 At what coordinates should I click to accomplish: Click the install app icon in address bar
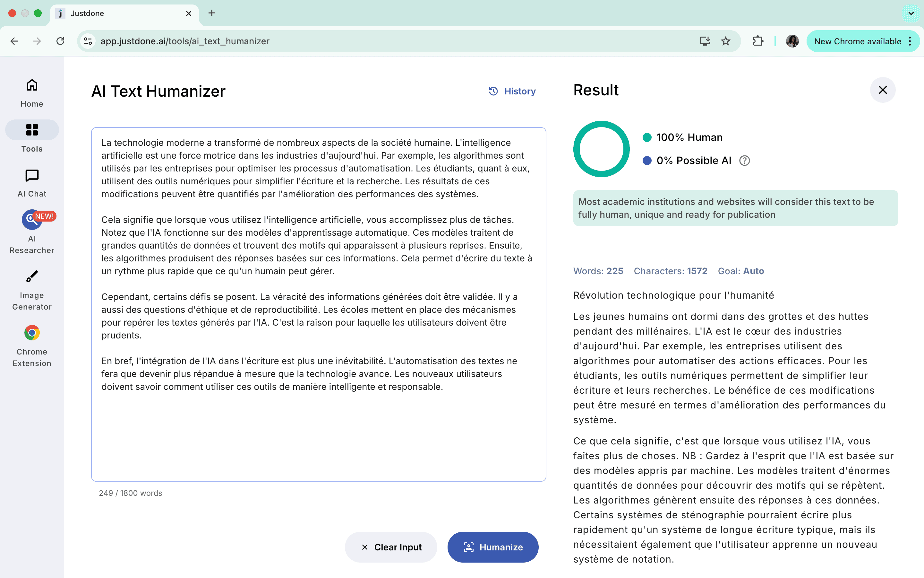(705, 41)
